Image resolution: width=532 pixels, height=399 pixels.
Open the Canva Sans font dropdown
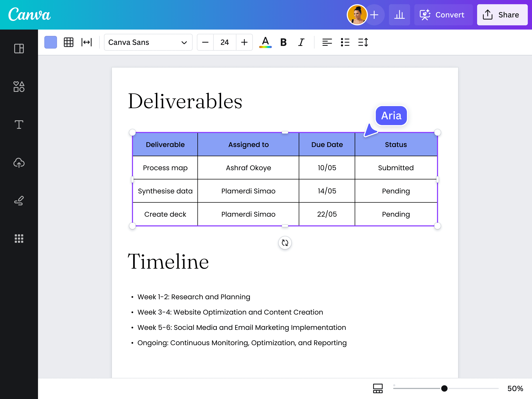click(148, 42)
